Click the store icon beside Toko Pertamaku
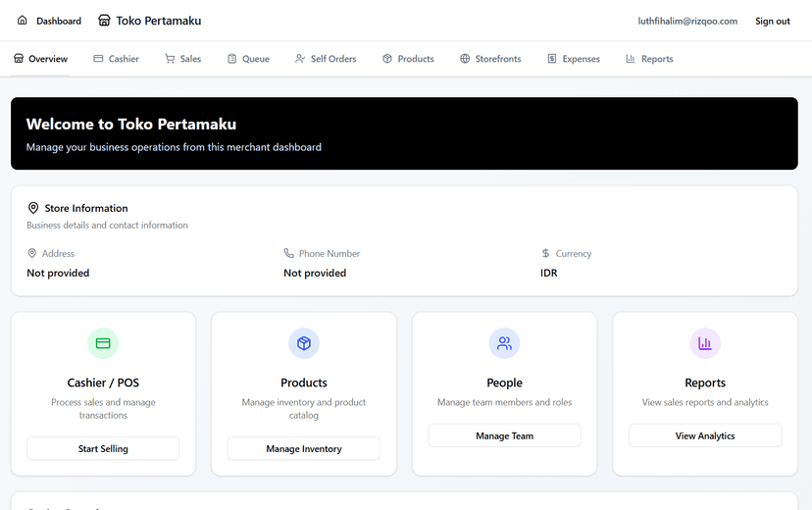 pos(104,21)
